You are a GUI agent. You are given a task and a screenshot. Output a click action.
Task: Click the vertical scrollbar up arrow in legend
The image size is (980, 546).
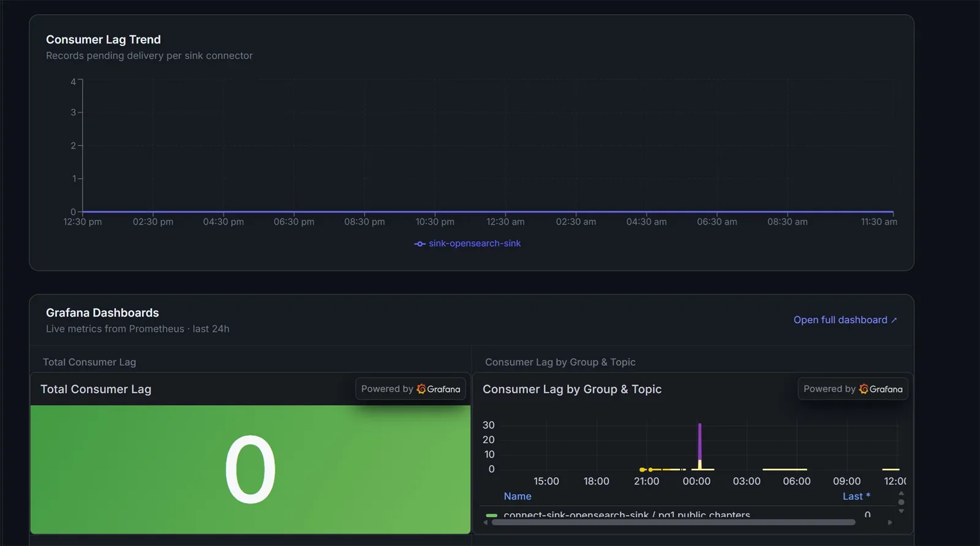tap(901, 493)
